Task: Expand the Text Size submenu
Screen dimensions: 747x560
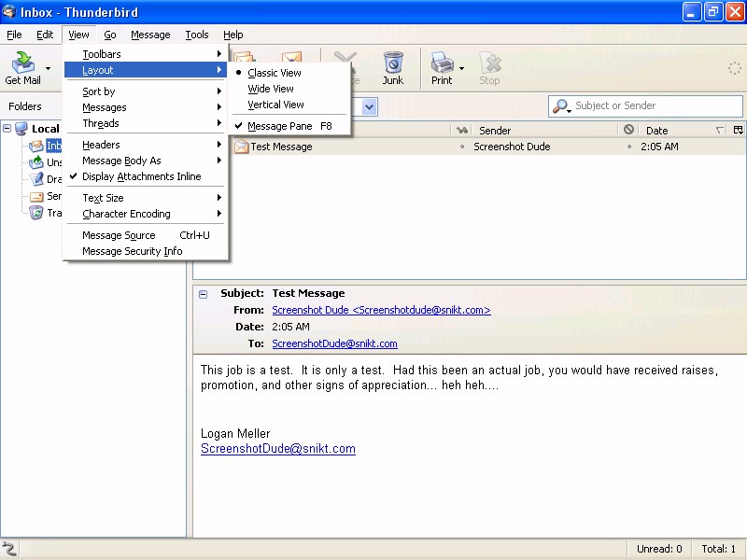Action: point(146,198)
